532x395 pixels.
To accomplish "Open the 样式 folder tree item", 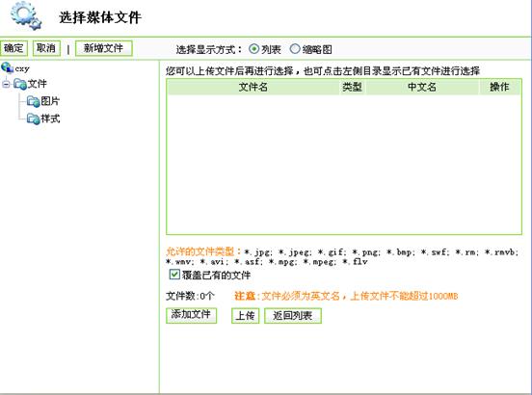I will click(50, 118).
